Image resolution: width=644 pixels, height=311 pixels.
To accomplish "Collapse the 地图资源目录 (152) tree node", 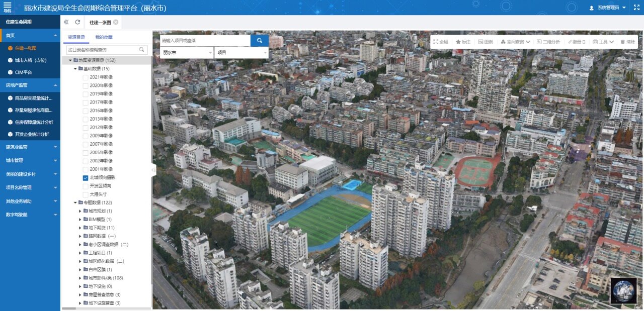I will (x=70, y=60).
